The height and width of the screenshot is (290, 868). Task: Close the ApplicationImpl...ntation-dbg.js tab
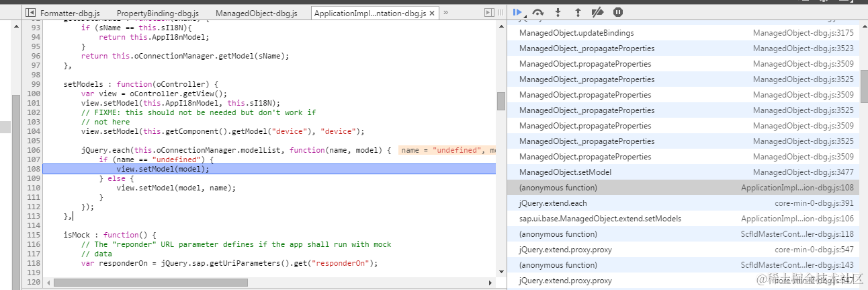tap(432, 13)
